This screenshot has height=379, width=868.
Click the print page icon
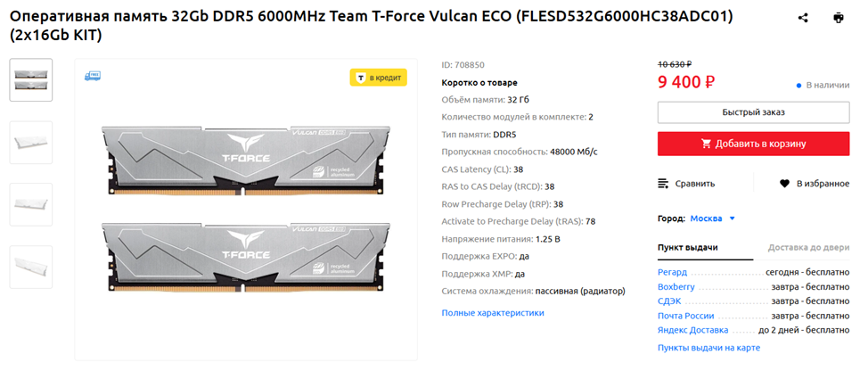click(x=839, y=18)
